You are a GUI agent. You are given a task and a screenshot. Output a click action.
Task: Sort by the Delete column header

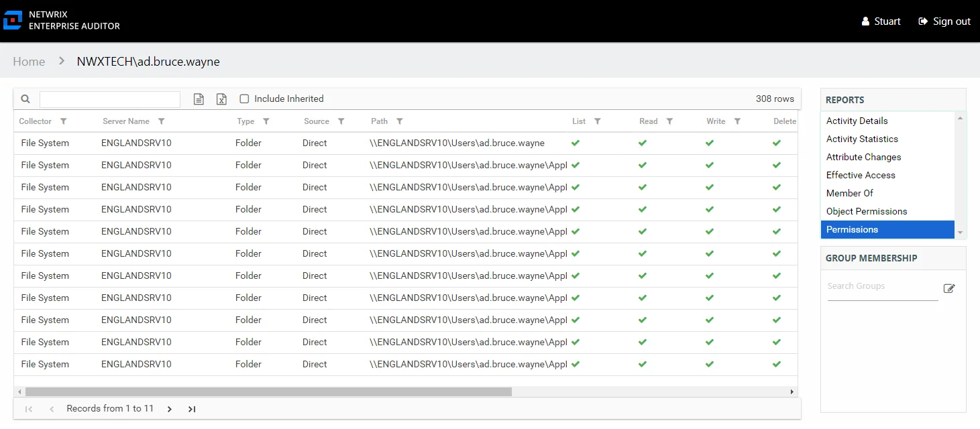785,121
